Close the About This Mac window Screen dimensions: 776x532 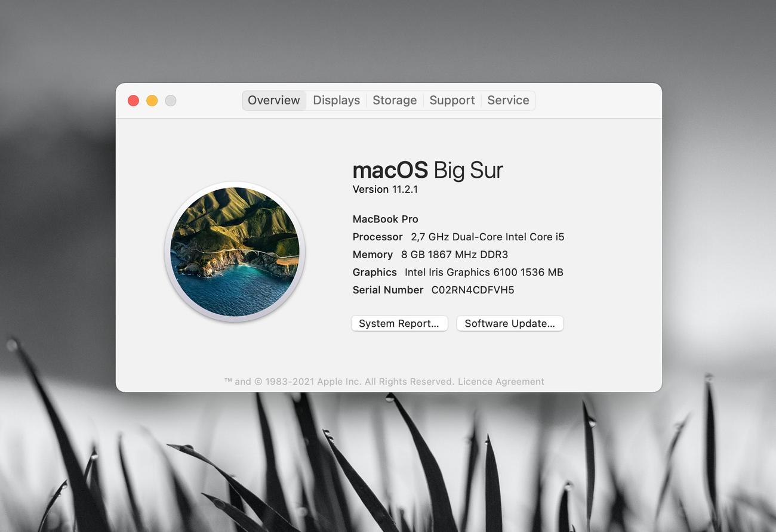click(x=133, y=101)
